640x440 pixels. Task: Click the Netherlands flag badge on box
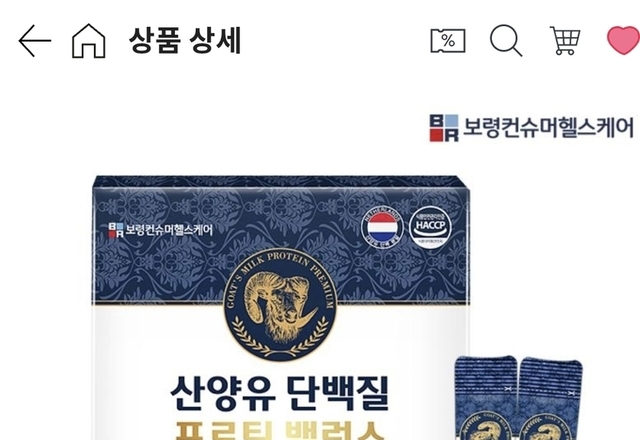pyautogui.click(x=382, y=227)
